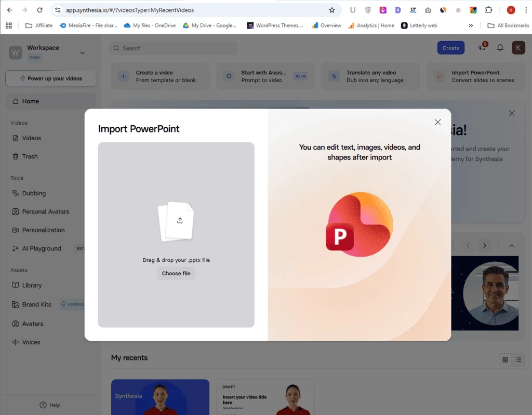532x415 pixels.
Task: Open the Chrome apps grid icon
Action: [9, 25]
